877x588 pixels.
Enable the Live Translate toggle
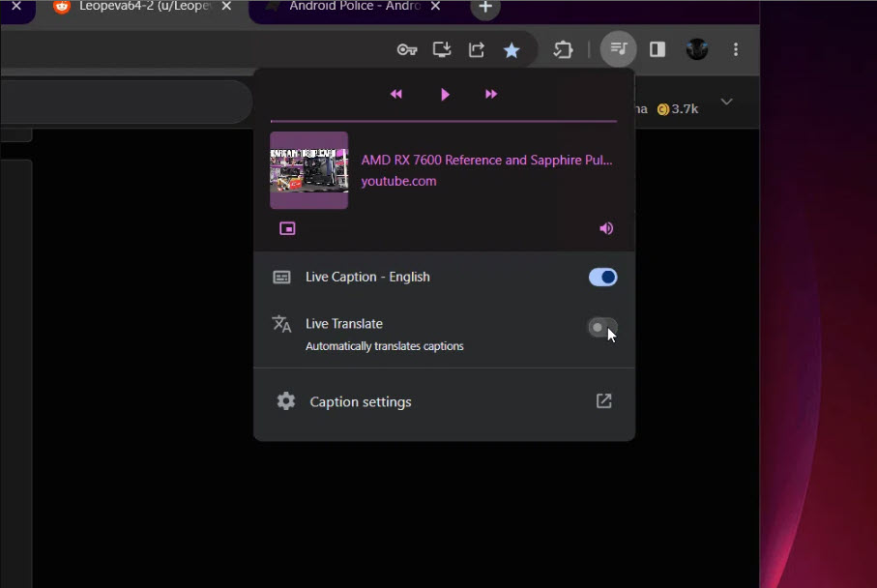tap(602, 327)
